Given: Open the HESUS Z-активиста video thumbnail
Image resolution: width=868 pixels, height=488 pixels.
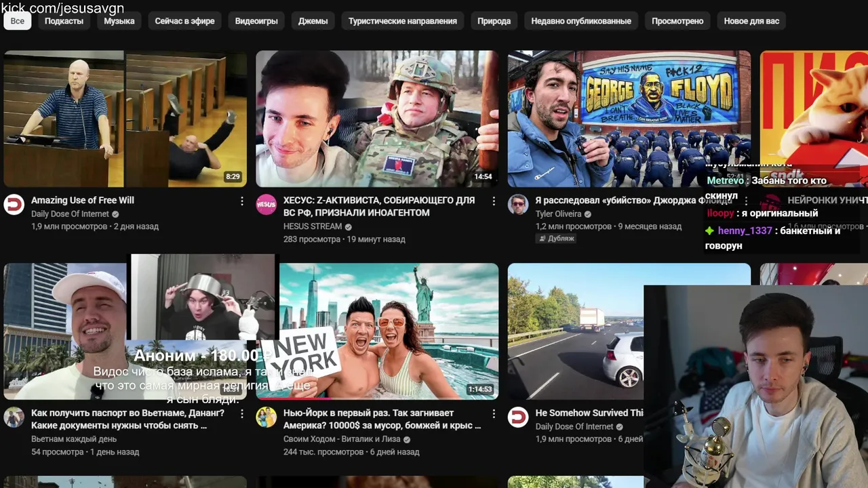Looking at the screenshot, I should [x=377, y=119].
